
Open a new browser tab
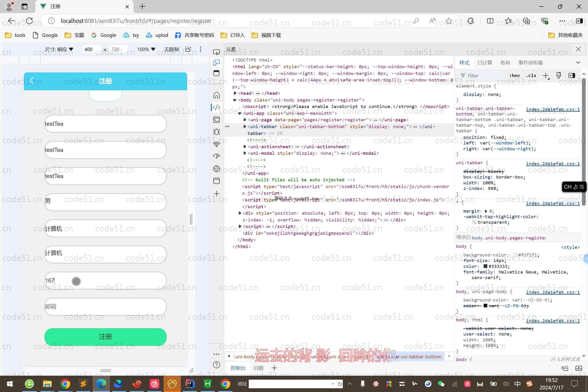(x=142, y=7)
